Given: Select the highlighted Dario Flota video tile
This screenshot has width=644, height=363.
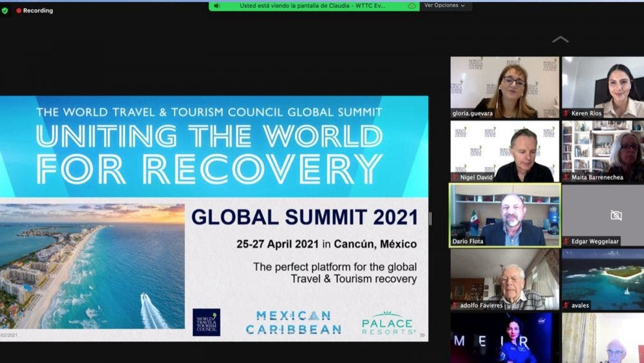Looking at the screenshot, I should pyautogui.click(x=504, y=215).
